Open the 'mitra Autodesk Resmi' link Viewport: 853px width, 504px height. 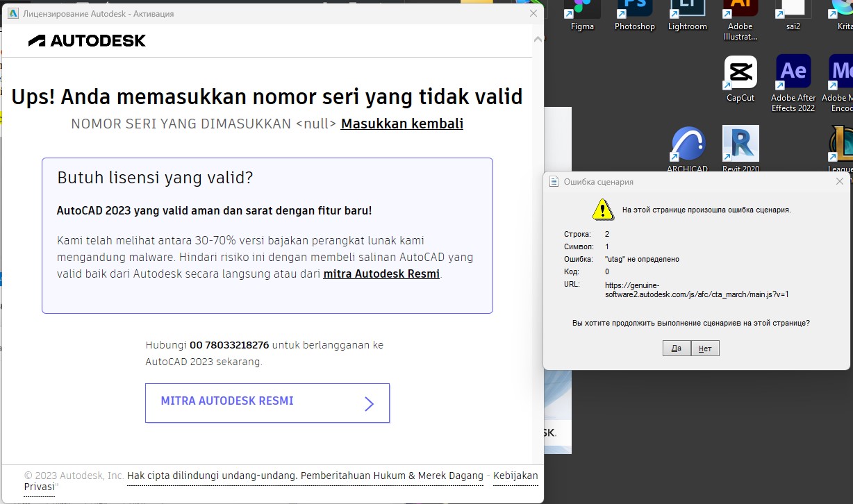(381, 274)
